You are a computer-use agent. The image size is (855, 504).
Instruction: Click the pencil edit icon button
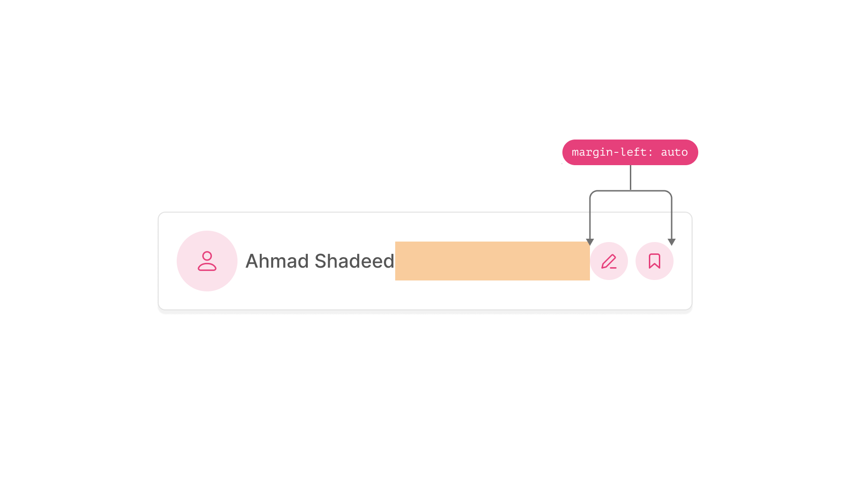click(x=609, y=261)
